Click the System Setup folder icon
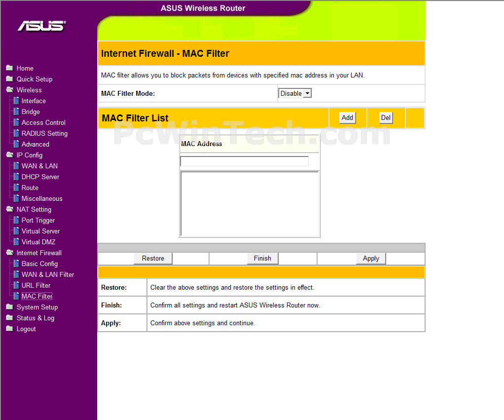This screenshot has width=504, height=420. click(x=10, y=307)
